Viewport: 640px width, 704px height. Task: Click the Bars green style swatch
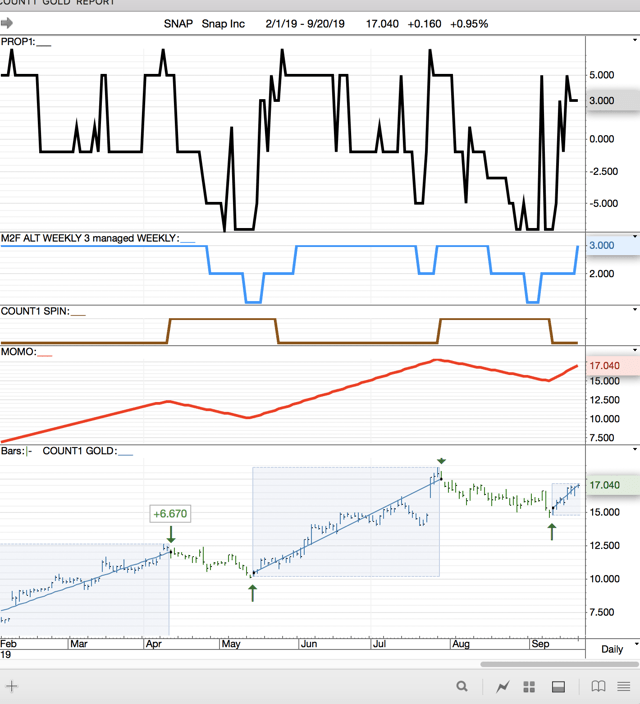[29, 451]
